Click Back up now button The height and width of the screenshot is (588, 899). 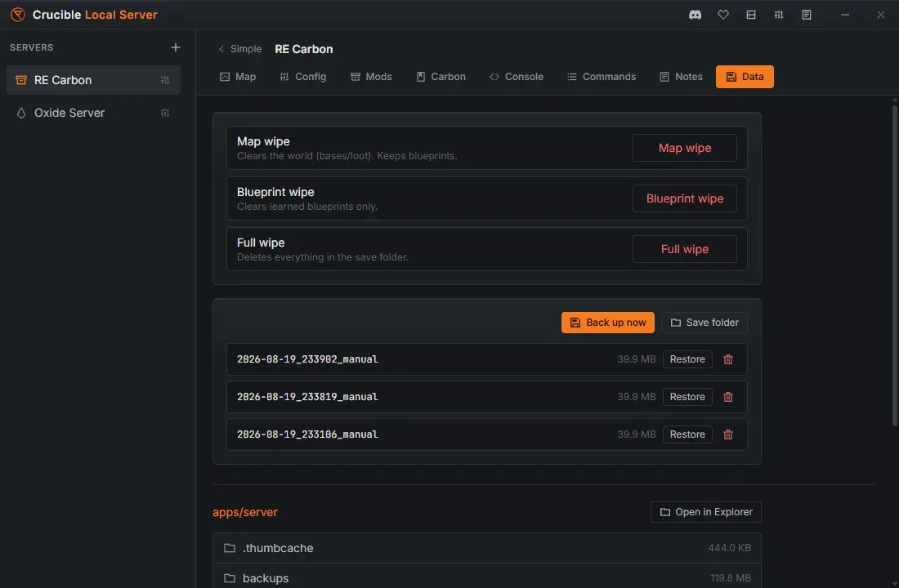click(608, 323)
